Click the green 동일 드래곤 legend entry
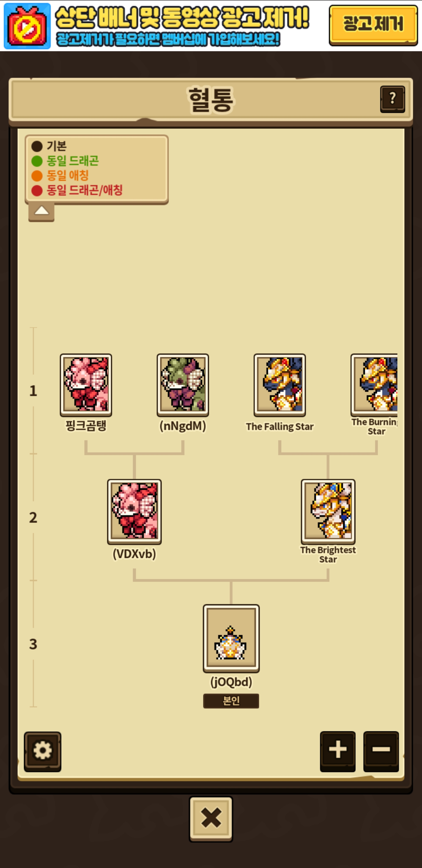422x868 pixels. coord(65,161)
